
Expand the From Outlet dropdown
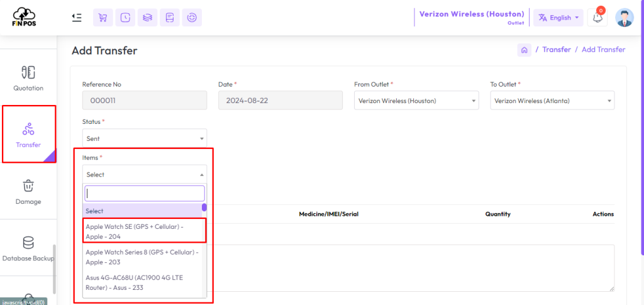[x=416, y=101]
